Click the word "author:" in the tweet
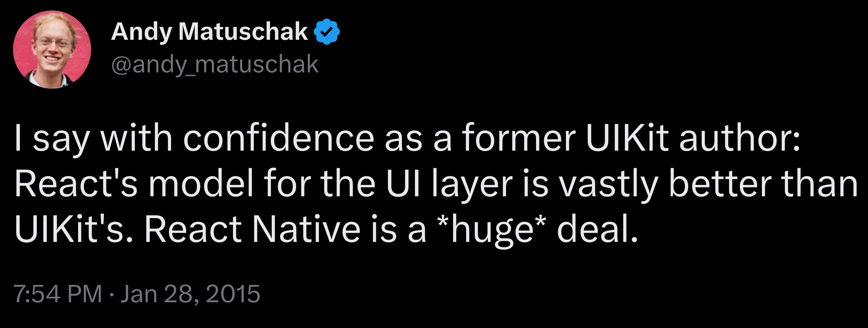This screenshot has width=868, height=328. coord(739,139)
